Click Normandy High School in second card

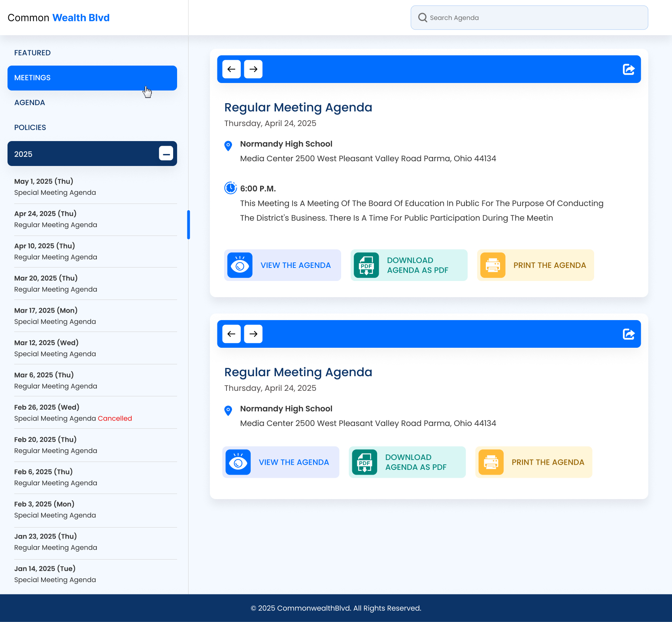pos(286,409)
